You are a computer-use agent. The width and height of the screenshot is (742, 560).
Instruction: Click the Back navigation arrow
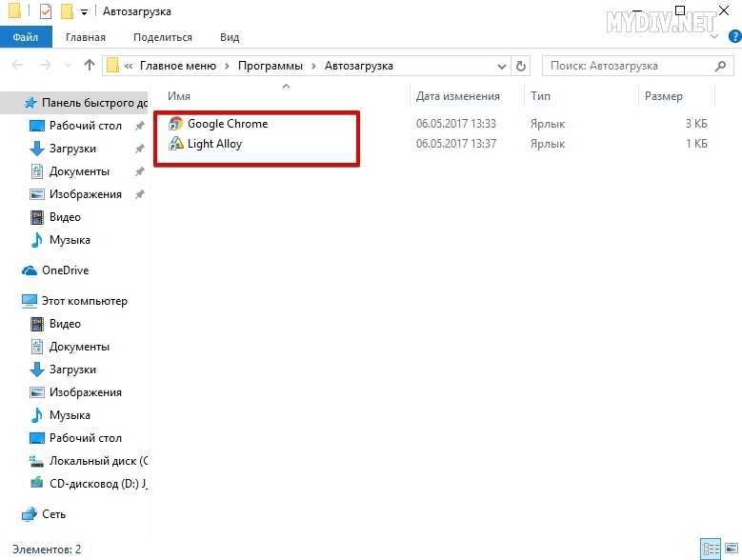(17, 66)
